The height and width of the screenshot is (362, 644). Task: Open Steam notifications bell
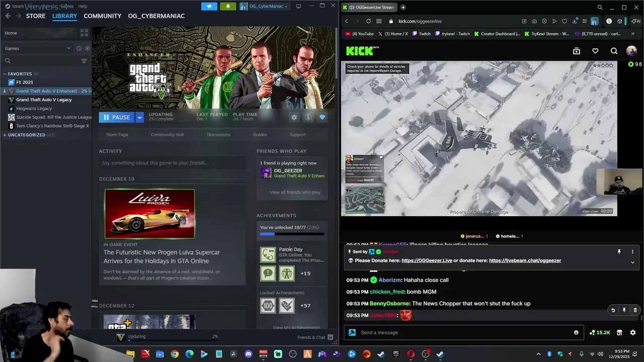(228, 6)
